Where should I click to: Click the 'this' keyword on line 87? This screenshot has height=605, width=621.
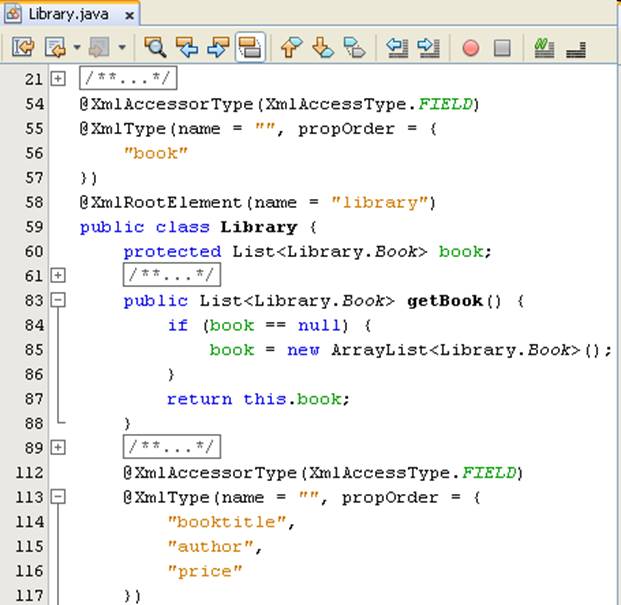click(x=265, y=399)
